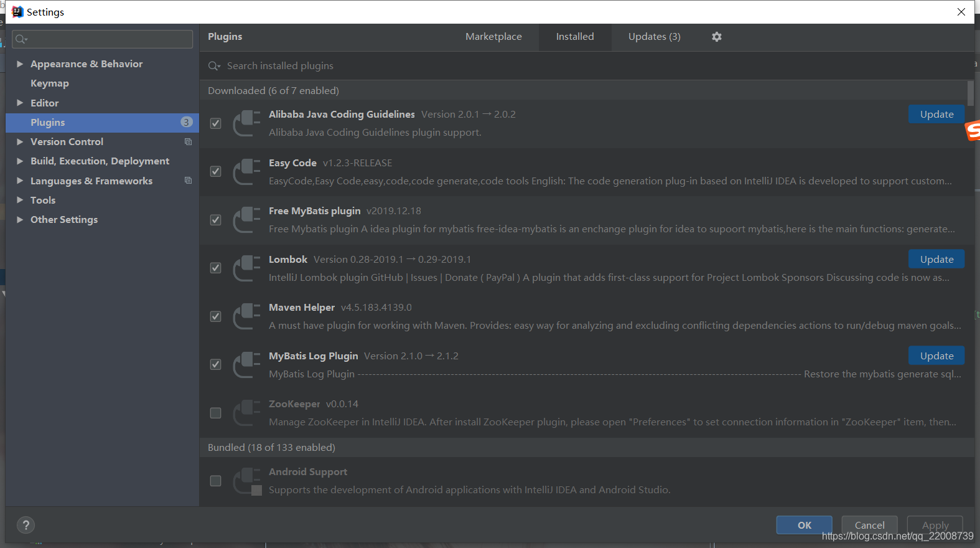Update the Lombok plugin
The image size is (980, 548).
(936, 259)
